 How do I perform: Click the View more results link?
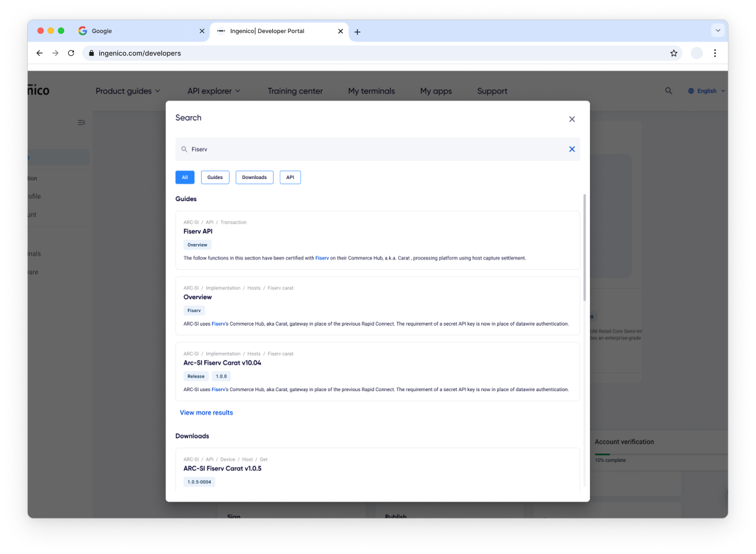pos(206,412)
